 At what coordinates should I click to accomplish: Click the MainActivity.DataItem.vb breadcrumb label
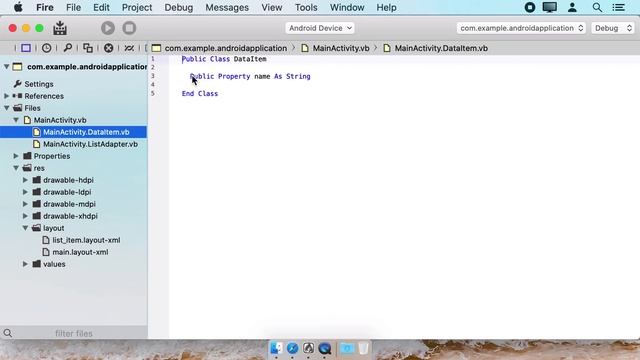pos(441,48)
